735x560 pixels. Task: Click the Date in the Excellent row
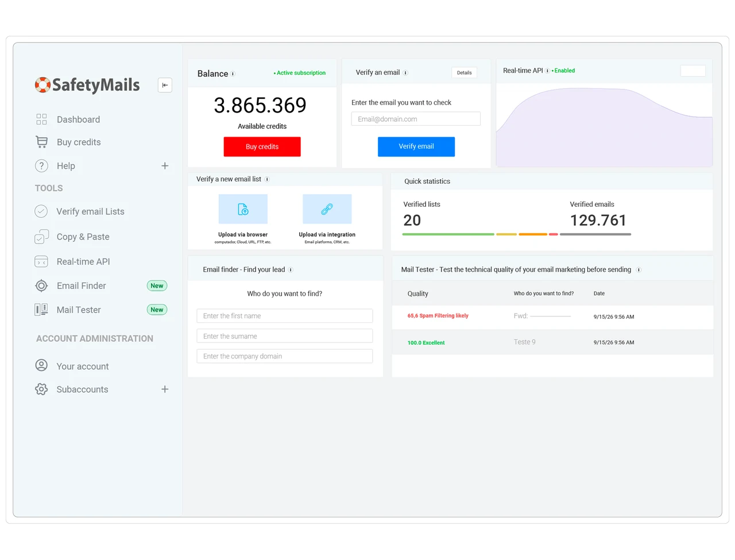(614, 342)
